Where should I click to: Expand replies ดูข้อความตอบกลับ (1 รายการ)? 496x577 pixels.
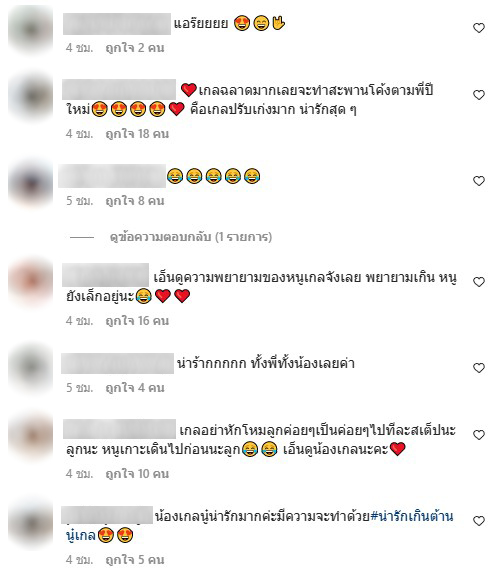191,237
